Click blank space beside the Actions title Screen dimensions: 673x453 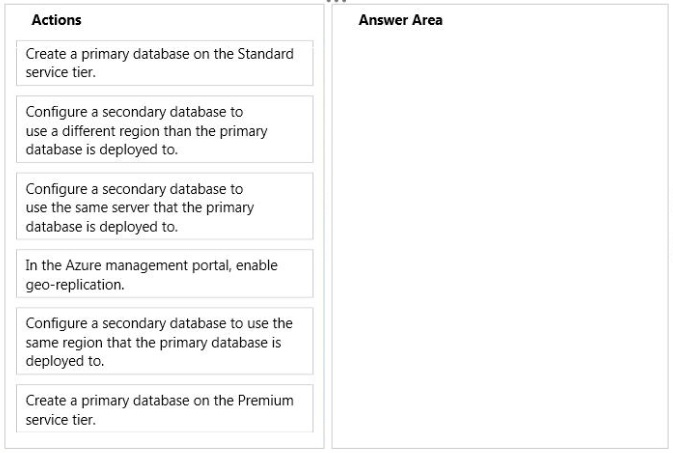202,20
